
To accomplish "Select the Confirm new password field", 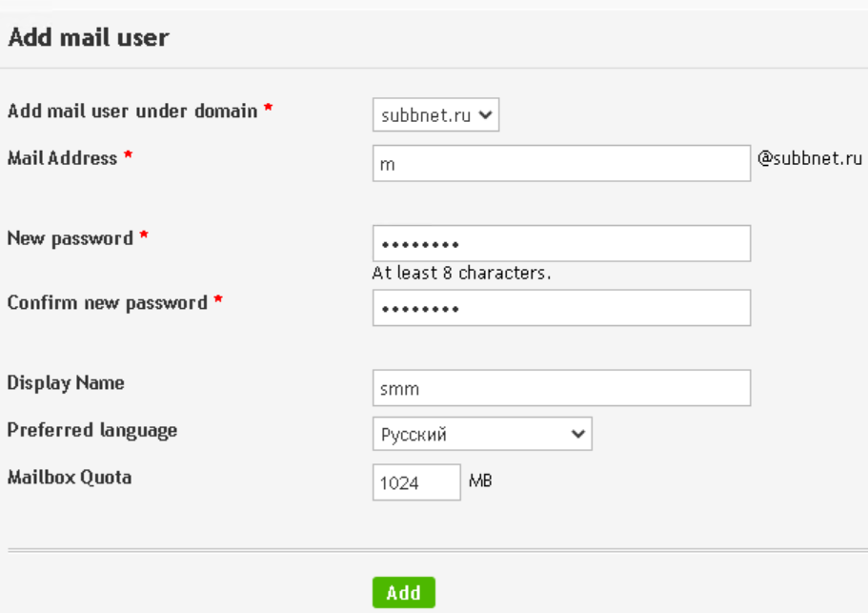I will (560, 309).
